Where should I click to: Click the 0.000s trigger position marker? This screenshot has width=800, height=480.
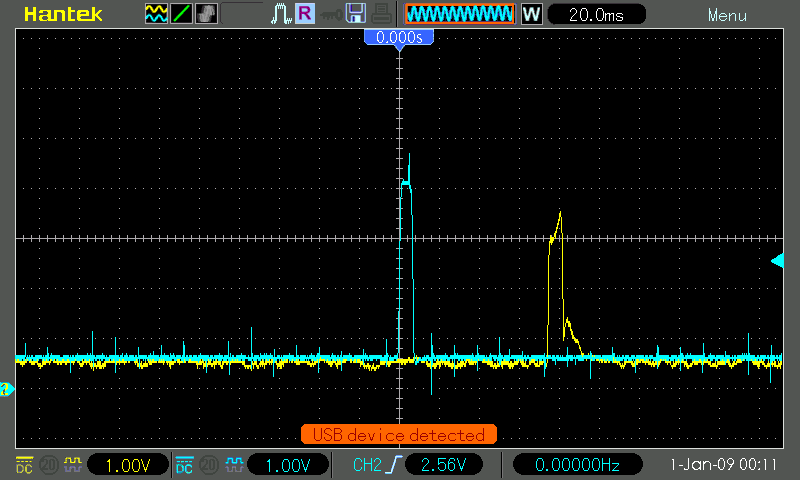point(399,37)
